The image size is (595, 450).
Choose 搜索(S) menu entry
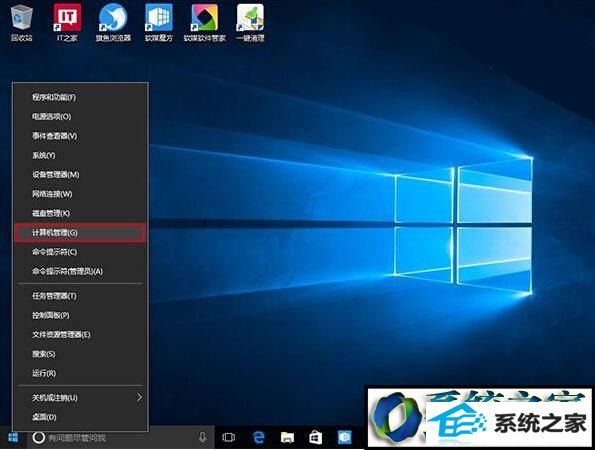tap(80, 354)
